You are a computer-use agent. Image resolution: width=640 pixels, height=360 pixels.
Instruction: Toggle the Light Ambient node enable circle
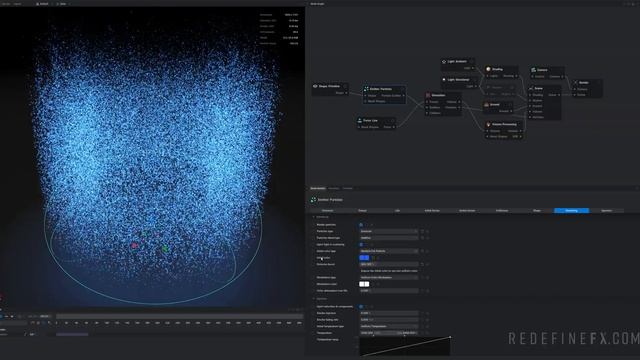(472, 62)
